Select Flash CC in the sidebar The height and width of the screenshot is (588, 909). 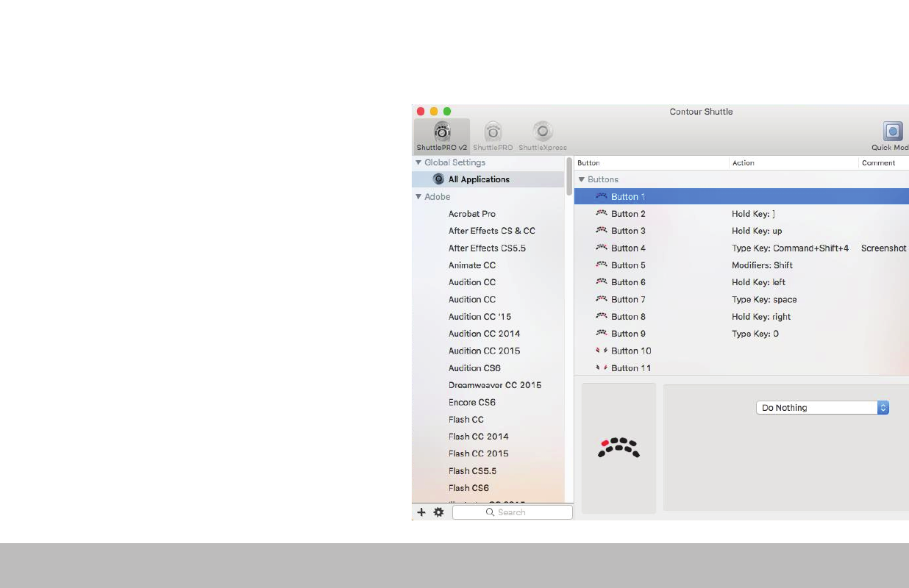pyautogui.click(x=466, y=420)
